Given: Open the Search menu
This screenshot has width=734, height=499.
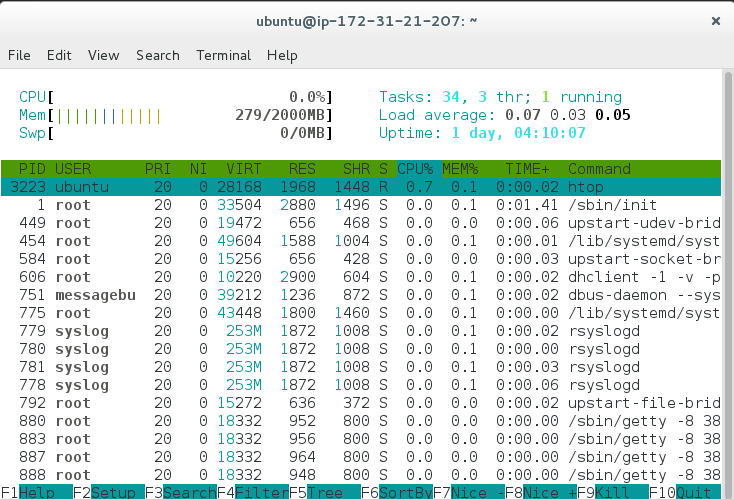Looking at the screenshot, I should (x=158, y=55).
